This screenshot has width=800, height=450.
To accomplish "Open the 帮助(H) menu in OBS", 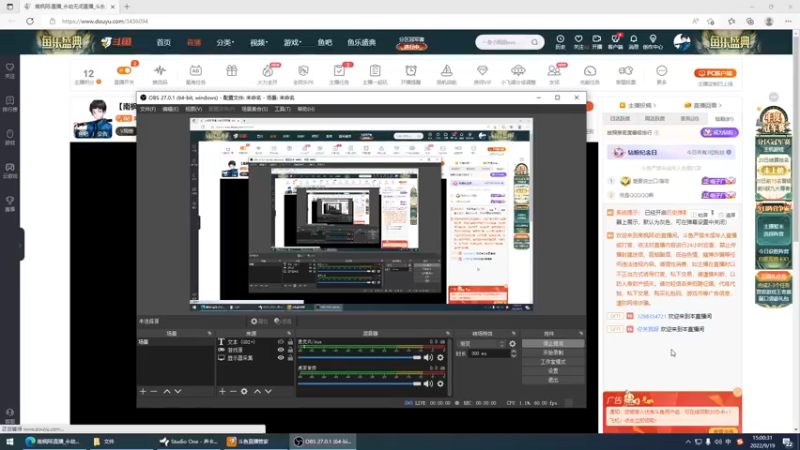I will (306, 109).
